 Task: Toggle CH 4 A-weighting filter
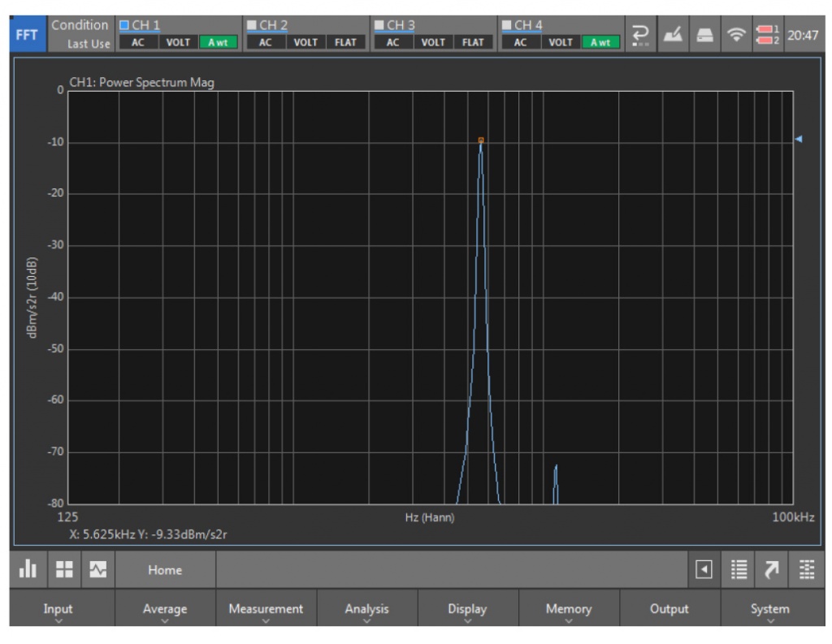tap(600, 42)
